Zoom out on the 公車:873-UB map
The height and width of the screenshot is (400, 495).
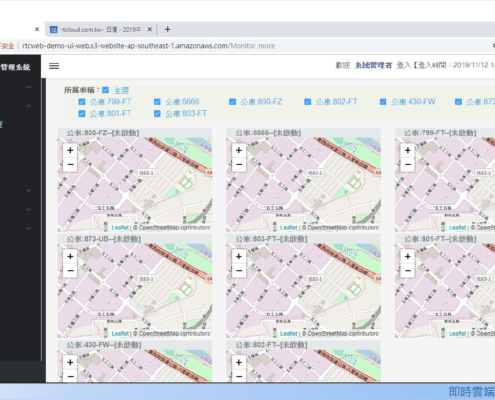[70, 270]
